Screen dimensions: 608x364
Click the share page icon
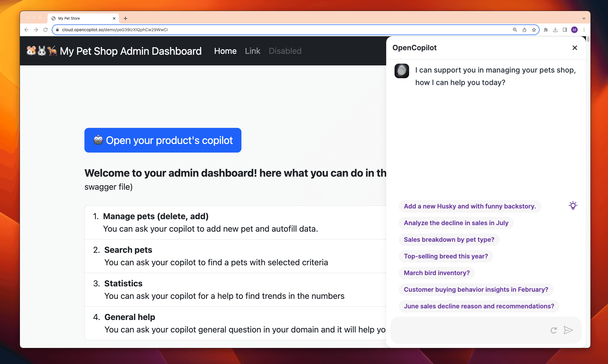pyautogui.click(x=524, y=30)
